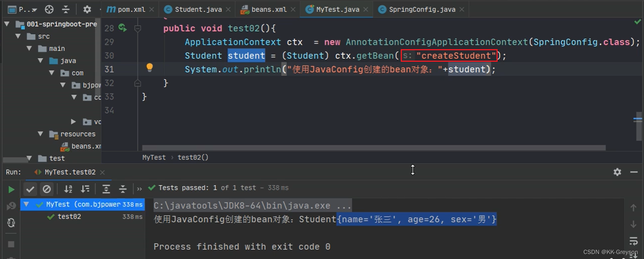Click the up-arrow previous occurrence in console
The width and height of the screenshot is (644, 259).
coord(634,208)
